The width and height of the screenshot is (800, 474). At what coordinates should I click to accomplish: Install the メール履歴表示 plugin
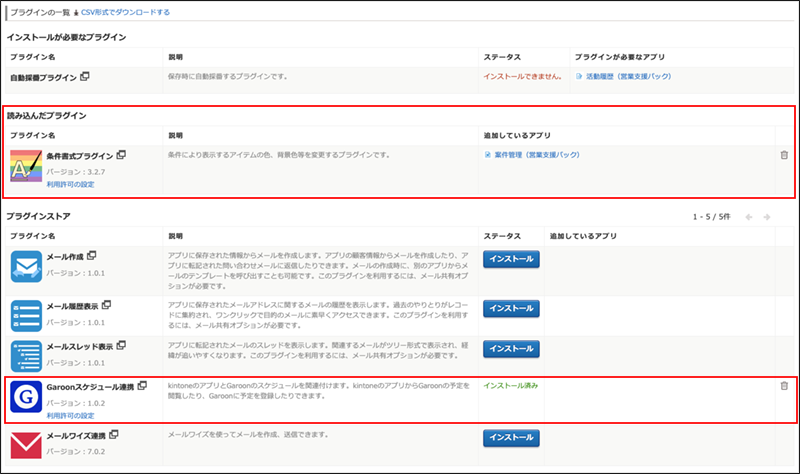[x=511, y=308]
